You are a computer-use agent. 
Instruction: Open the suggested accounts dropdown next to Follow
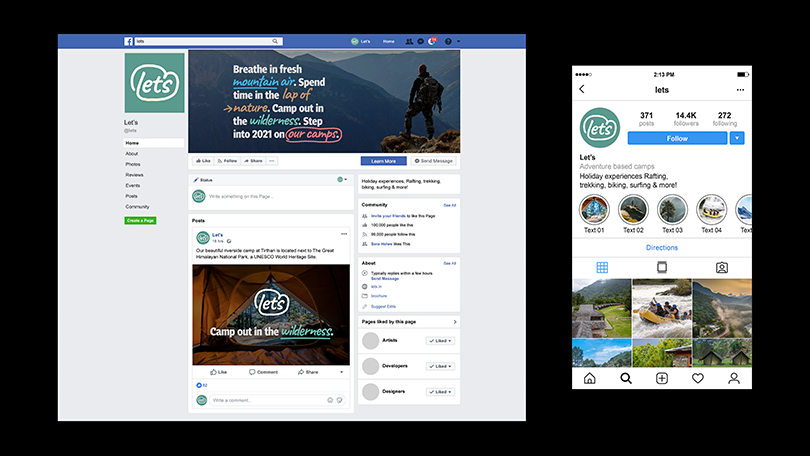[x=737, y=138]
